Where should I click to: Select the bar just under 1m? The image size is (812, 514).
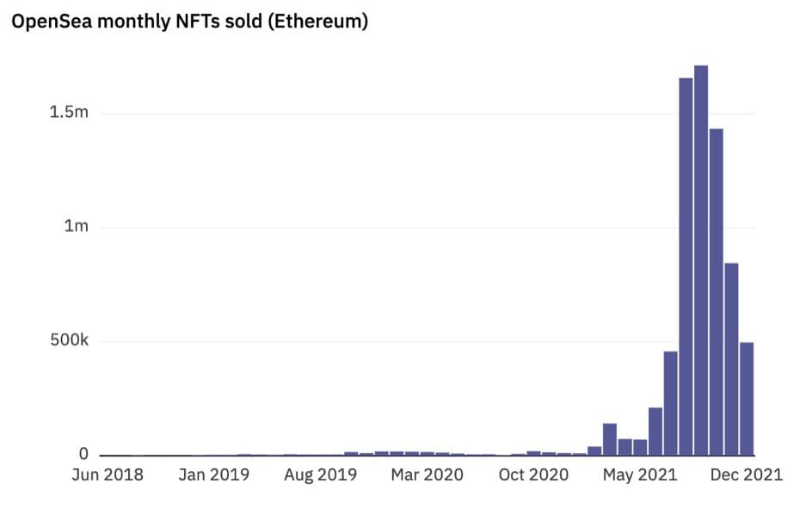pos(731,359)
